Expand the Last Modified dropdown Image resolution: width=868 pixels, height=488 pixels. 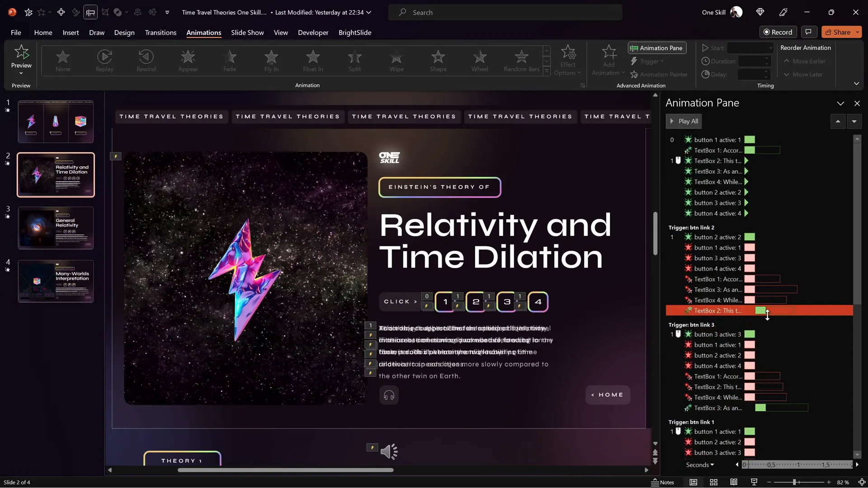click(x=369, y=12)
